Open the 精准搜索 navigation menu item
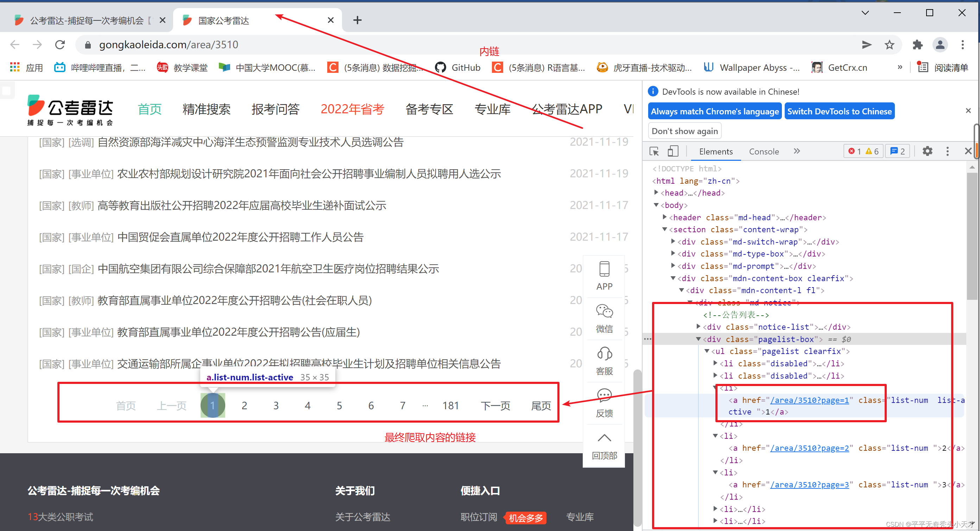This screenshot has height=531, width=980. 206,109
